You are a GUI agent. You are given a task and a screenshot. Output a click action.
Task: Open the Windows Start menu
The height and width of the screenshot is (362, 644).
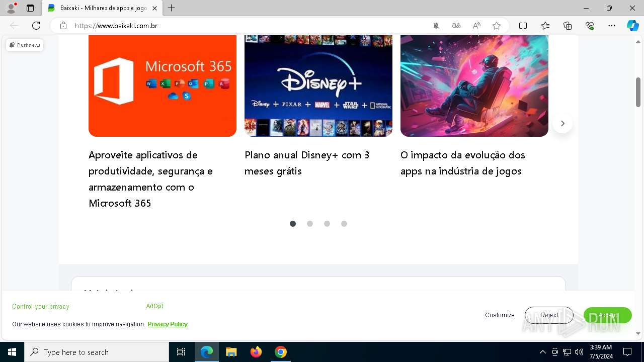tap(12, 352)
